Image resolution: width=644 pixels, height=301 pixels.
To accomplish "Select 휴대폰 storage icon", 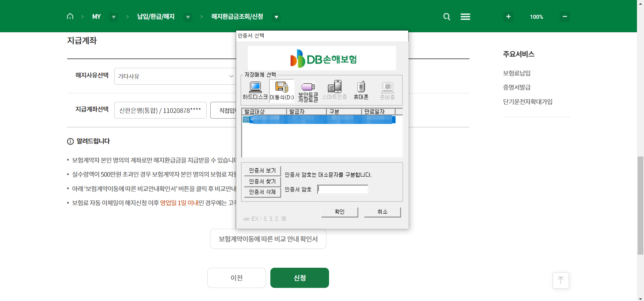I will 361,91.
